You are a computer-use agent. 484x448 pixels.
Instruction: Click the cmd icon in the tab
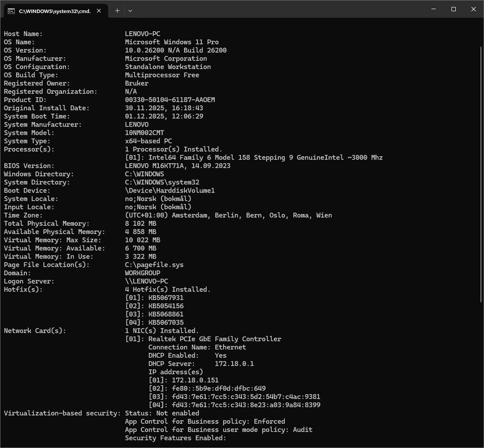(11, 11)
